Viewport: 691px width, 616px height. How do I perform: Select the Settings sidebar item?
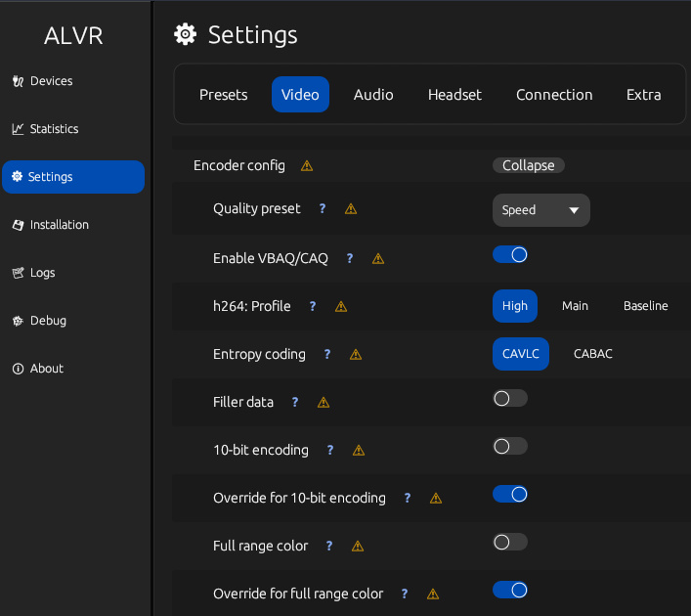(x=73, y=177)
